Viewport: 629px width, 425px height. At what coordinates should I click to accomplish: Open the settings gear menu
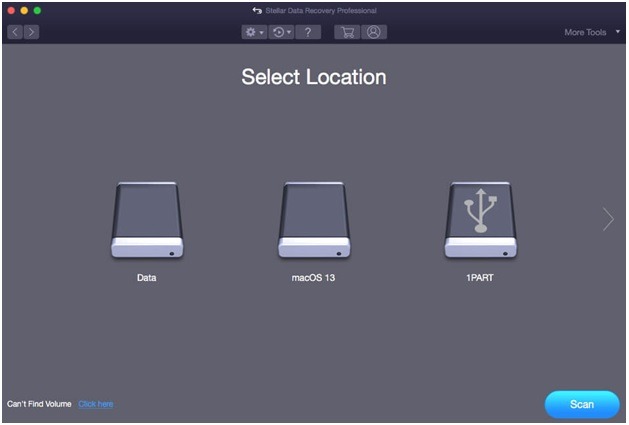254,32
